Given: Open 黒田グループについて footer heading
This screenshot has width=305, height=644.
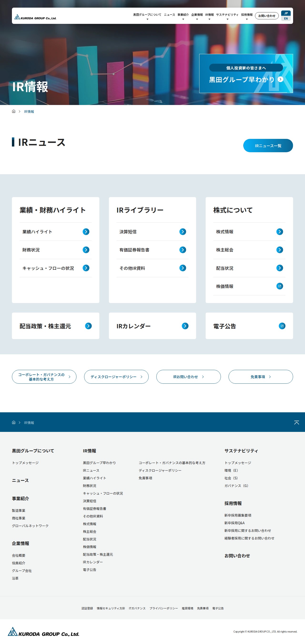Looking at the screenshot, I should tap(33, 451).
